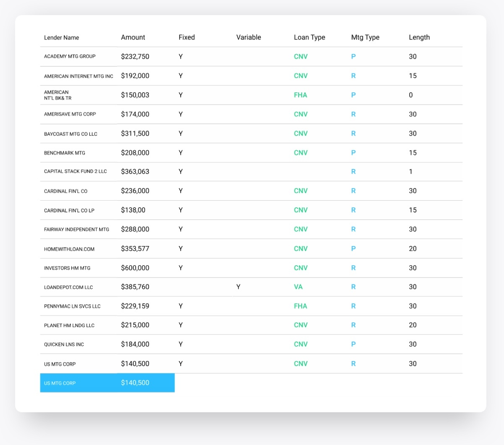504x445 pixels.
Task: Select BENCHMARK MTG lender name
Action: 64,153
